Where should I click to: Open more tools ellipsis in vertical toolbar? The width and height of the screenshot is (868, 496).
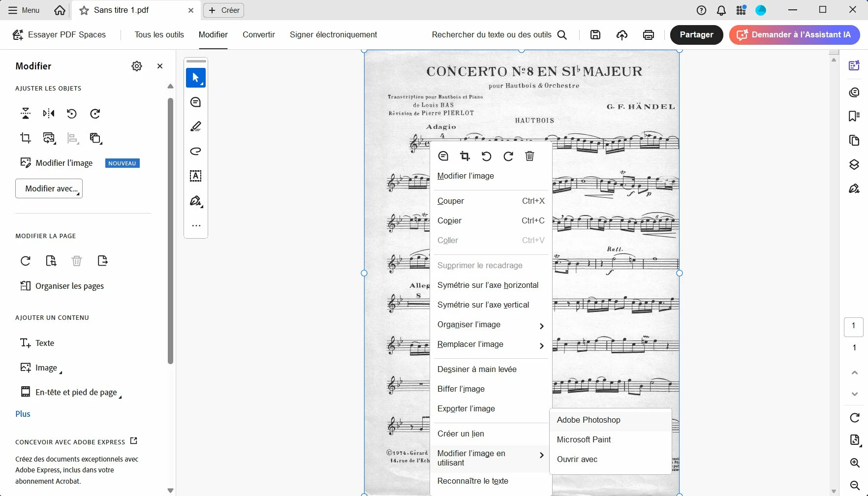coord(196,226)
